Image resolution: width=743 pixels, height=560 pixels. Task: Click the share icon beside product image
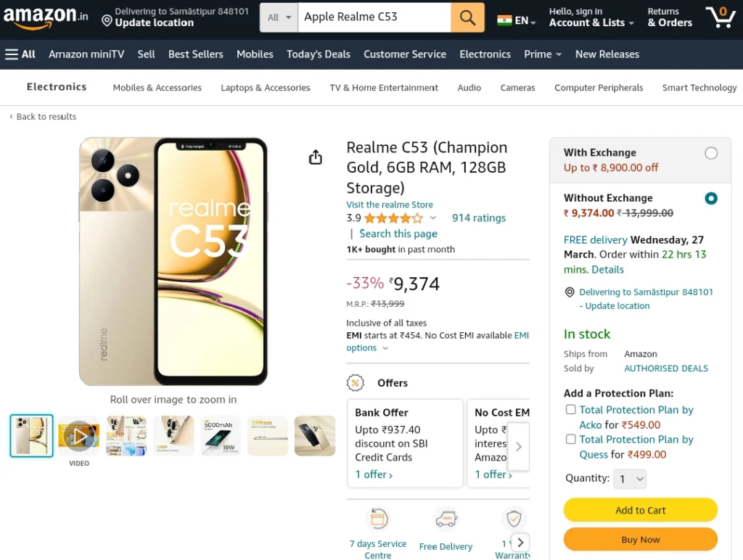tap(316, 157)
